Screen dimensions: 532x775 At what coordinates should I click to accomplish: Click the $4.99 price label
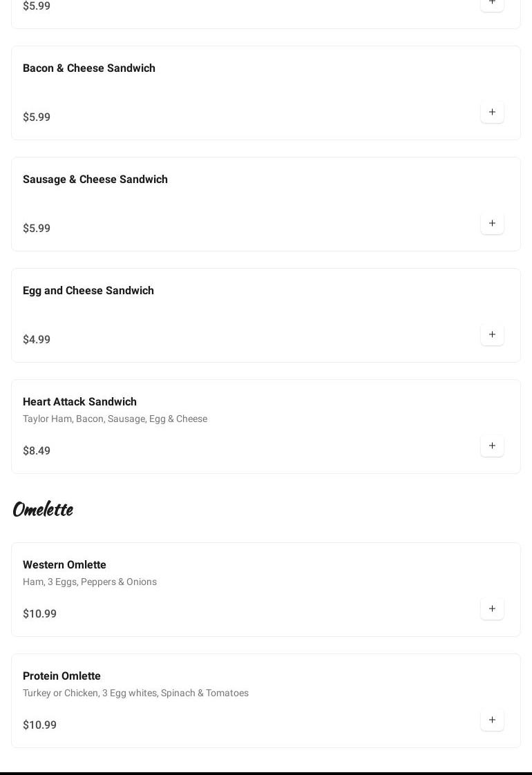click(37, 340)
